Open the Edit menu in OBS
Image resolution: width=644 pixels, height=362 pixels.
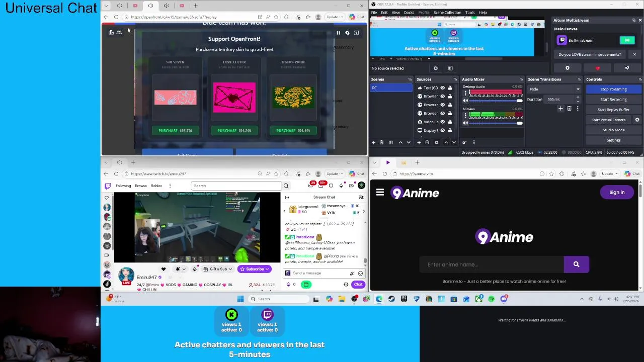pos(384,13)
